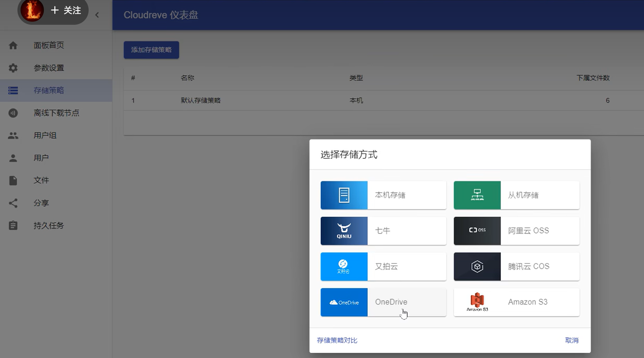The width and height of the screenshot is (644, 358).
Task: Click the flaming L avatar
Action: 32,10
